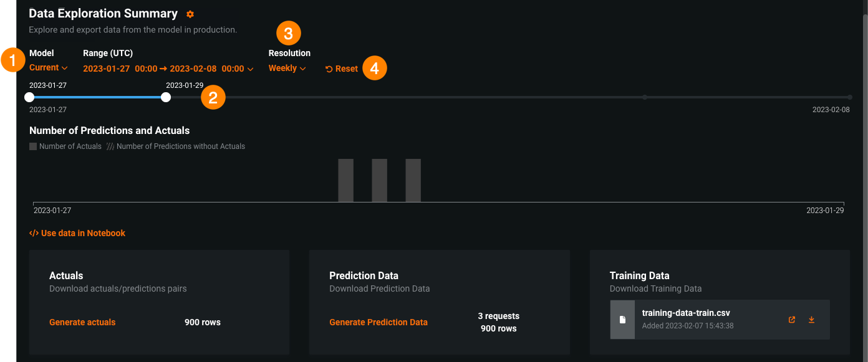Open training-data-train.csv in new window

pyautogui.click(x=792, y=320)
